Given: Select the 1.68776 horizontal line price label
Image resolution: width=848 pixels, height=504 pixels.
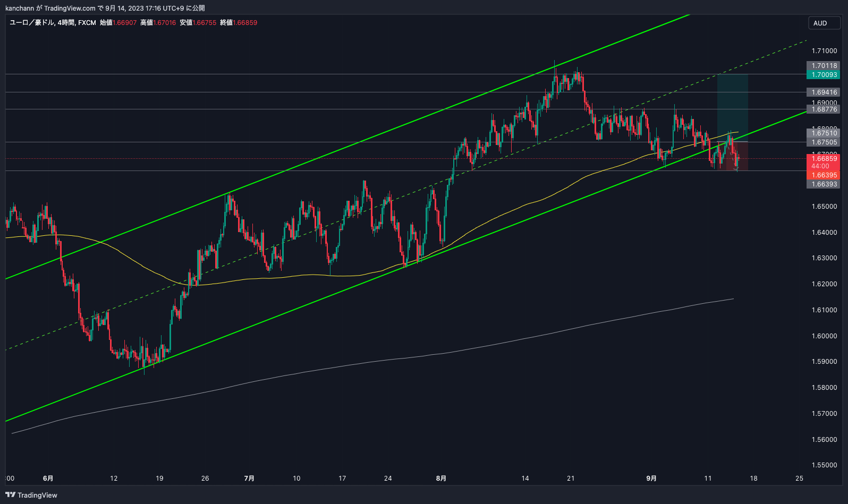Looking at the screenshot, I should [824, 109].
